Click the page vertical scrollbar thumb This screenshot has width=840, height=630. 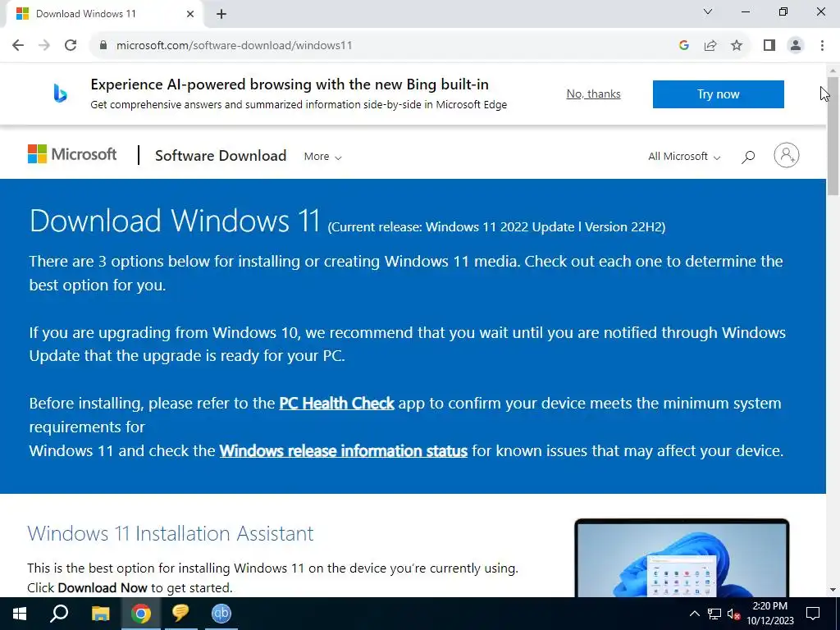[x=833, y=136]
